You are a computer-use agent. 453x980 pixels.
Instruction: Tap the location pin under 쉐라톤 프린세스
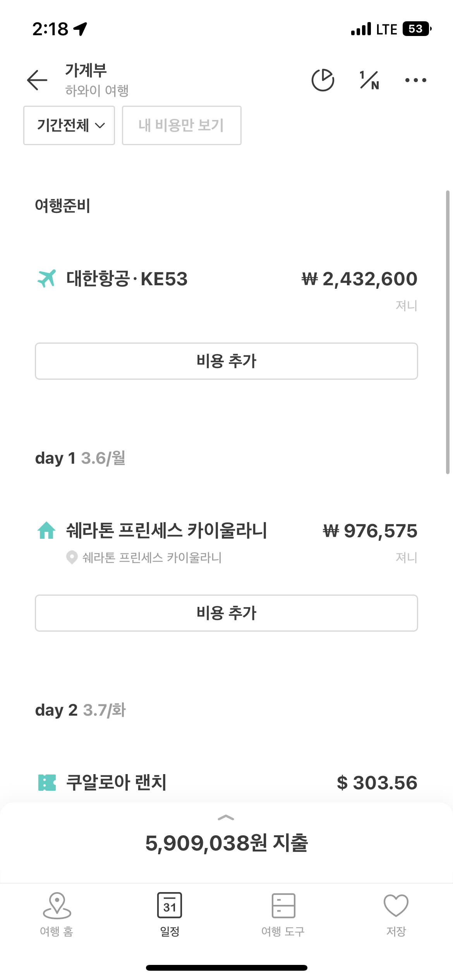(x=72, y=558)
